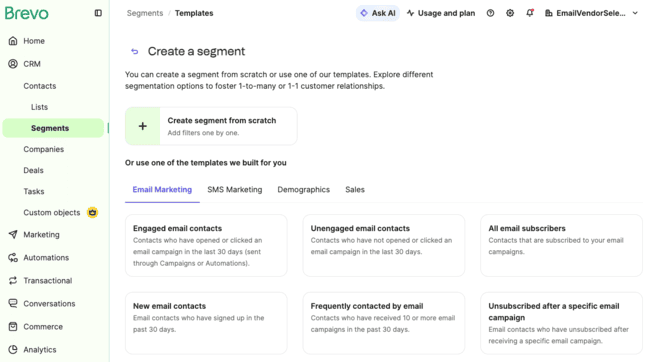Click the Home house icon
This screenshot has height=362, width=650.
(13, 41)
